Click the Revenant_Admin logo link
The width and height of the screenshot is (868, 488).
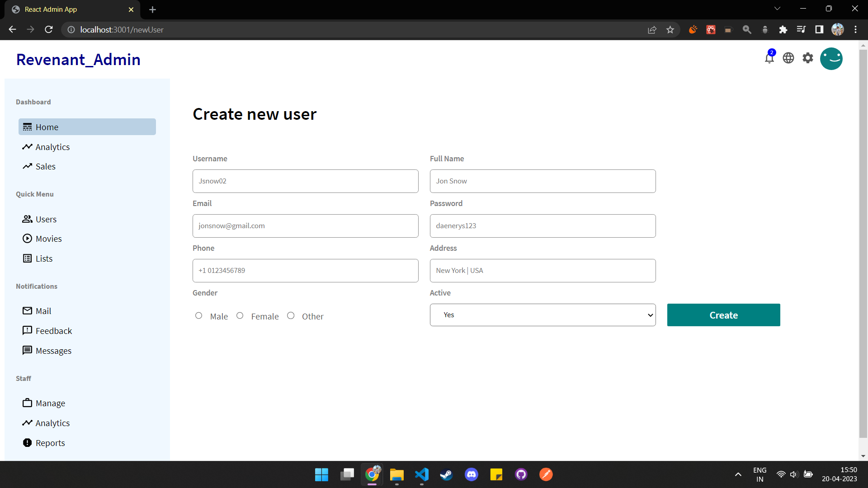coord(78,60)
